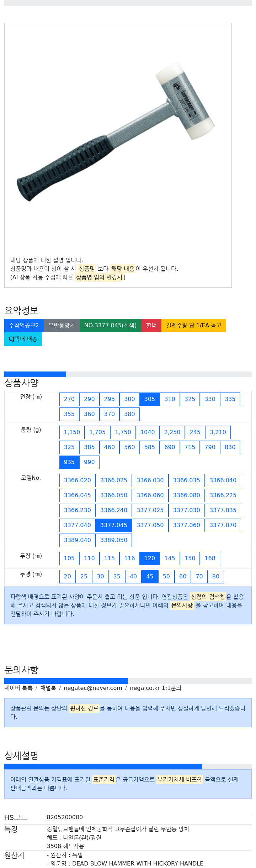The image size is (256, 868).
Task: Click the negatec@naver.com email link
Action: (93, 688)
